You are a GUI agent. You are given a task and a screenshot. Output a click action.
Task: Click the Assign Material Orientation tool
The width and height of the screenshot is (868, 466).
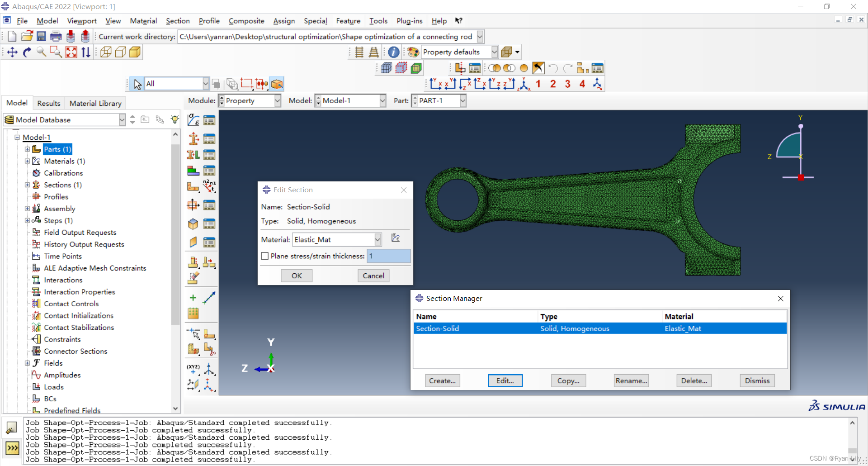(193, 186)
